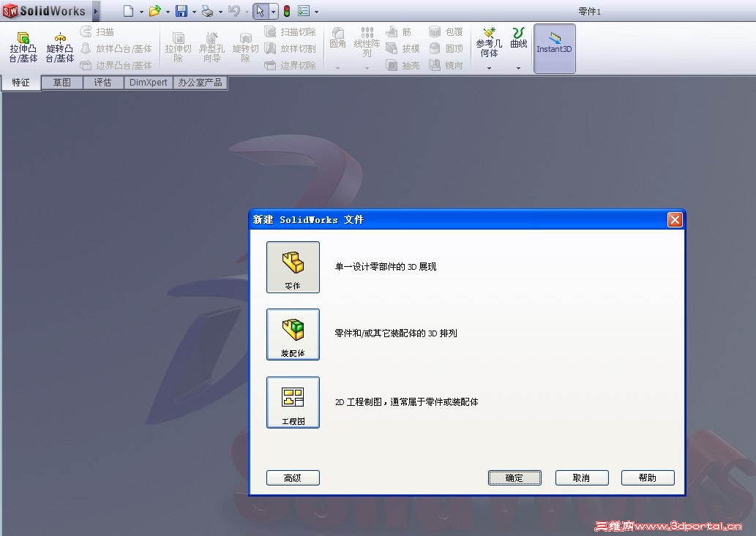Viewport: 756px width, 536px height.
Task: Click the New document icon
Action: coord(128,11)
